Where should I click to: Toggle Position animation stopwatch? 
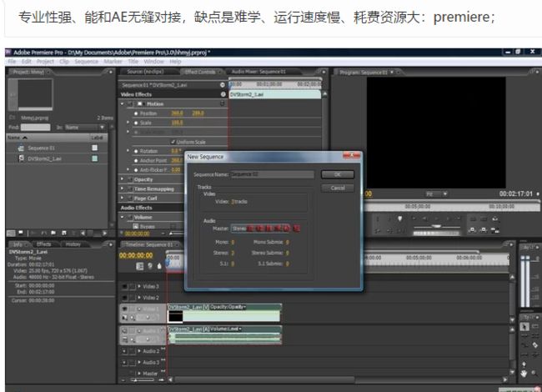click(136, 113)
